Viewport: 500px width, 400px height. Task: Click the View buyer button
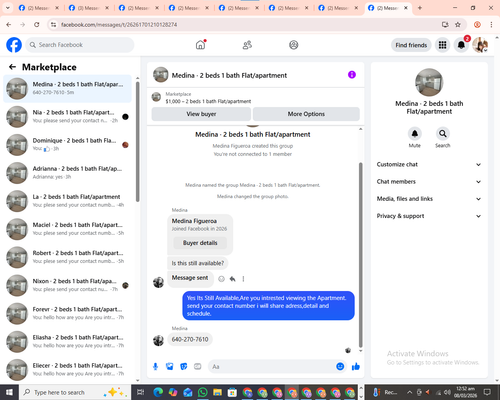tap(201, 114)
